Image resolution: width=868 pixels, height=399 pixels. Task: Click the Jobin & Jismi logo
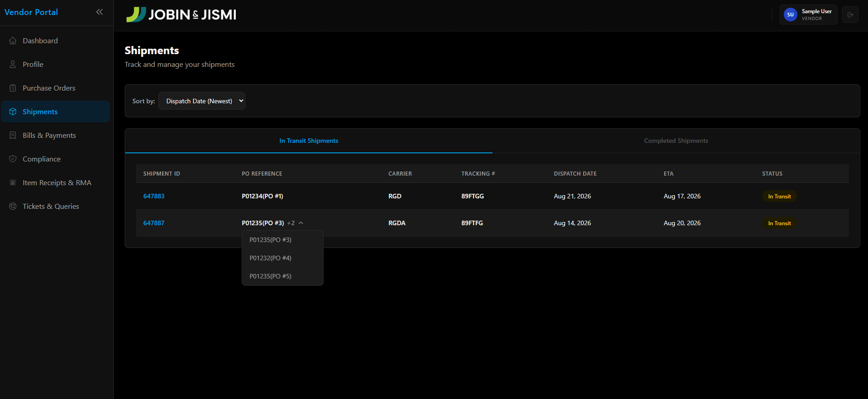pos(181,15)
